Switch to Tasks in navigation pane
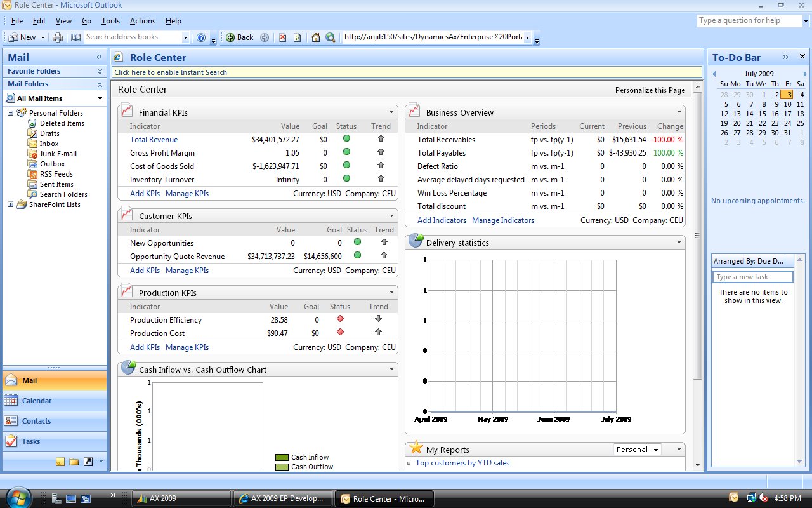Image resolution: width=812 pixels, height=508 pixels. [55, 441]
